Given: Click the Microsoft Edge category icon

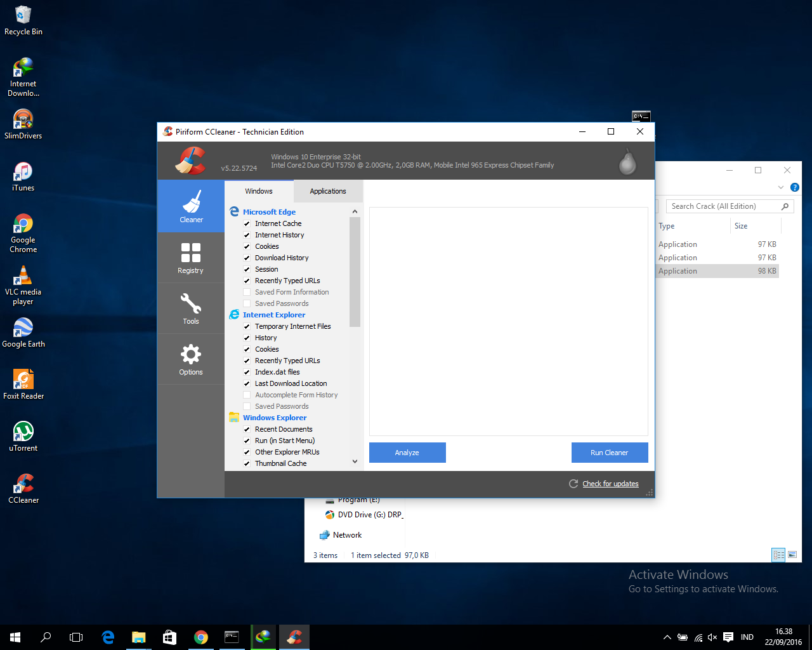Looking at the screenshot, I should pos(234,212).
